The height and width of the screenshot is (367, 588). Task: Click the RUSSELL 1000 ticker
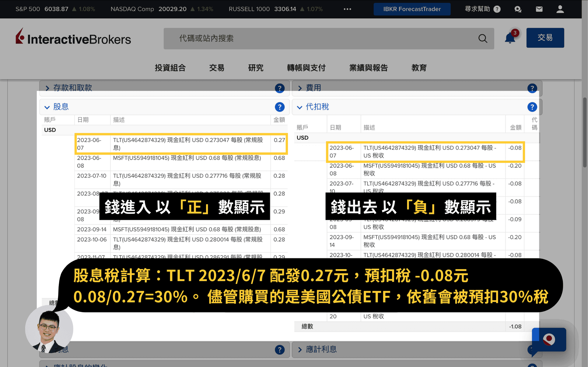click(275, 9)
